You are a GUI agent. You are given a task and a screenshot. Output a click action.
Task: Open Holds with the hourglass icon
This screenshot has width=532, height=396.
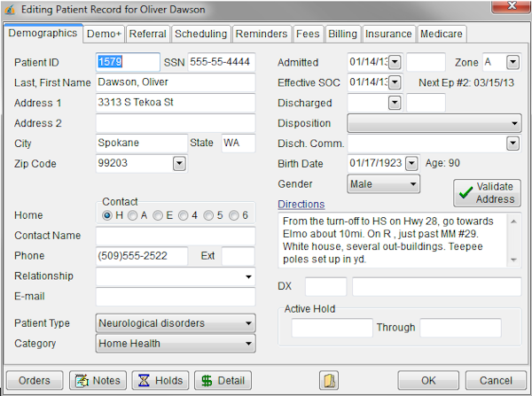tap(160, 380)
